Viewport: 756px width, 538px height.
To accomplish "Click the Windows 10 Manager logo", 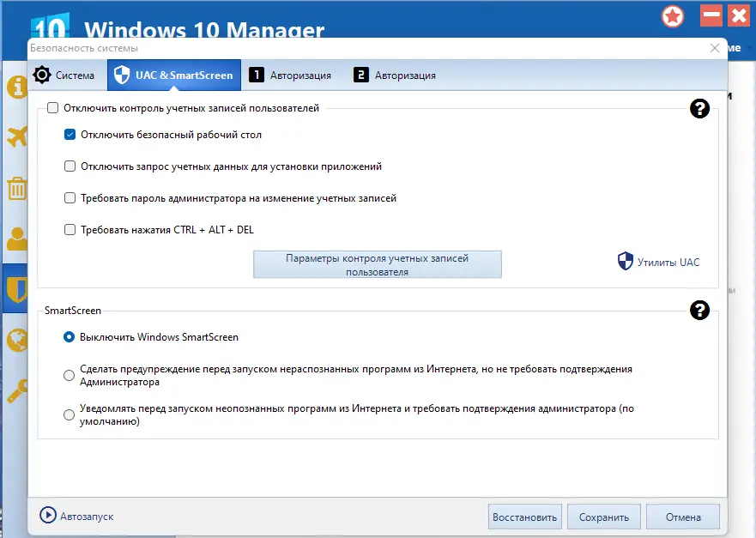I will point(50,26).
